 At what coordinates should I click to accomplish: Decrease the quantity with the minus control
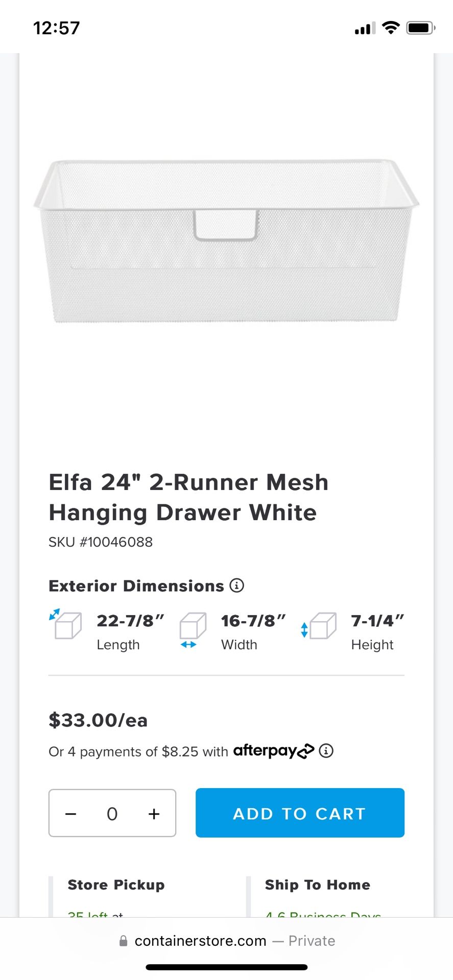[71, 813]
